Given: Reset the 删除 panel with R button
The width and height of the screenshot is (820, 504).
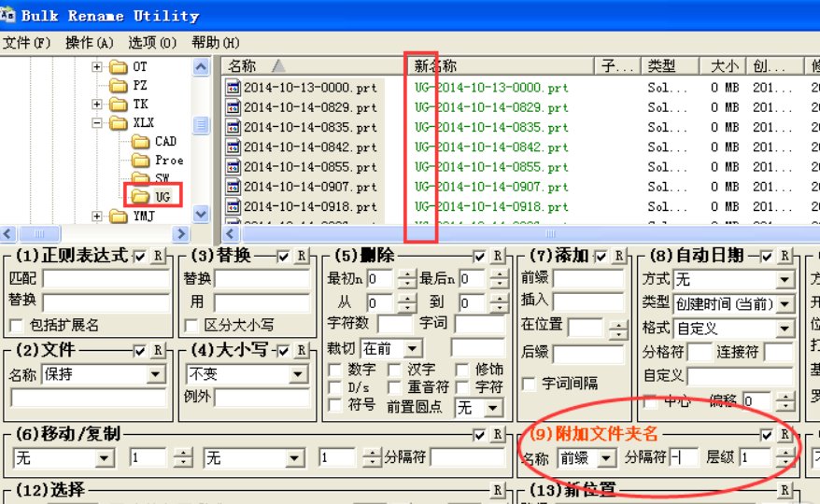Looking at the screenshot, I should pos(498,256).
